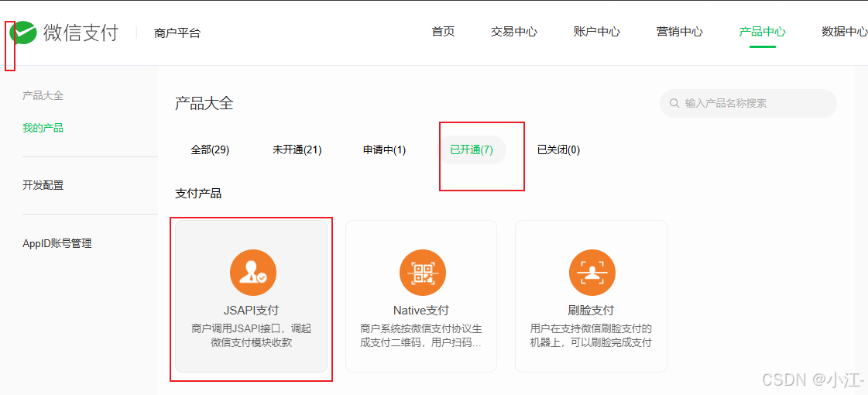Click the 刷脸支付 description text
This screenshot has width=868, height=395.
[x=591, y=335]
